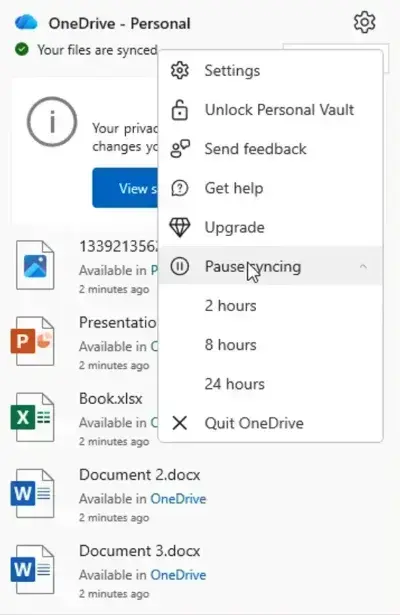Click the Pause syncing menu entry

[271, 266]
